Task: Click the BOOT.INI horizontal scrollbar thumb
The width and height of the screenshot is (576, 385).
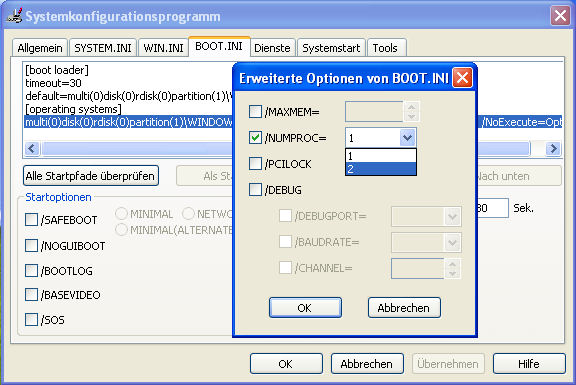Action: coord(286,149)
